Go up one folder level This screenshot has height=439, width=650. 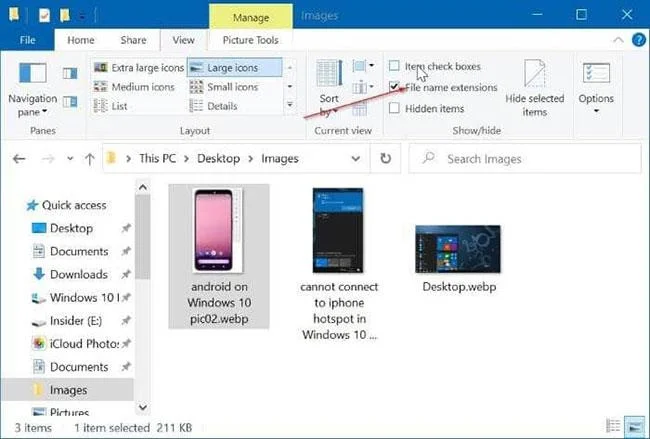pos(90,159)
